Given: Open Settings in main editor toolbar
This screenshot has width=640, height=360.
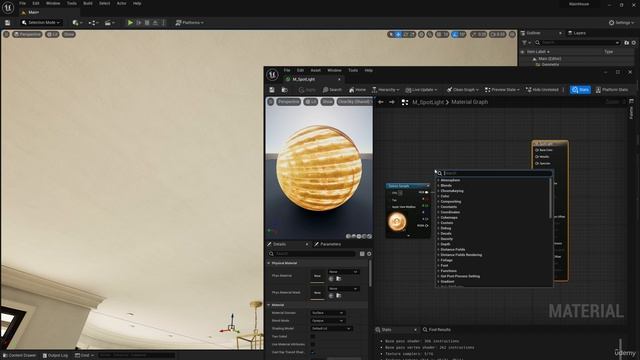Looking at the screenshot, I should point(622,22).
